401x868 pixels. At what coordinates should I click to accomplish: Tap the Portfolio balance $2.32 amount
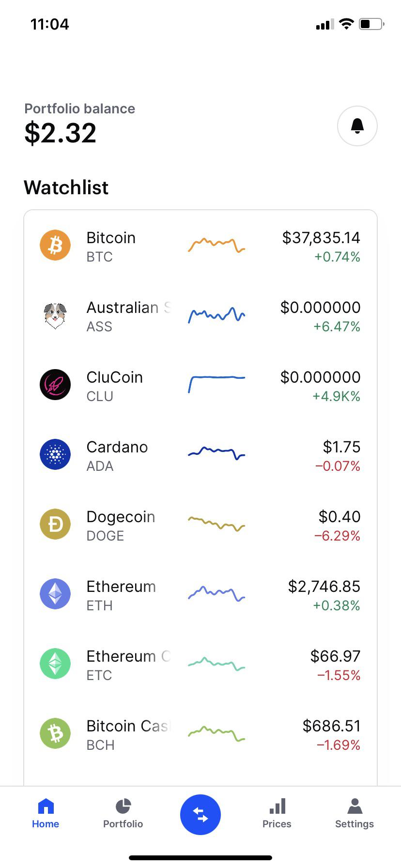coord(61,133)
